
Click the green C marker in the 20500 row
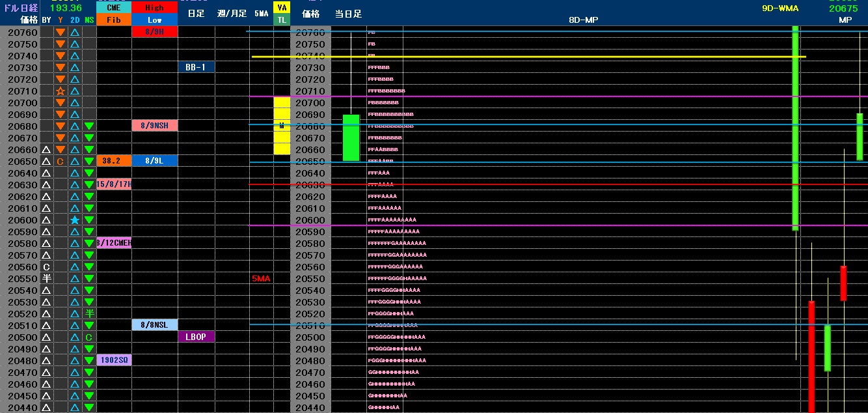[89, 337]
